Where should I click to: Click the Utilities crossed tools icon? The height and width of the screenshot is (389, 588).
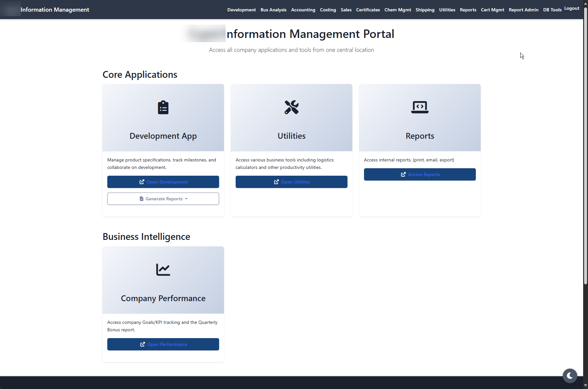pos(291,107)
